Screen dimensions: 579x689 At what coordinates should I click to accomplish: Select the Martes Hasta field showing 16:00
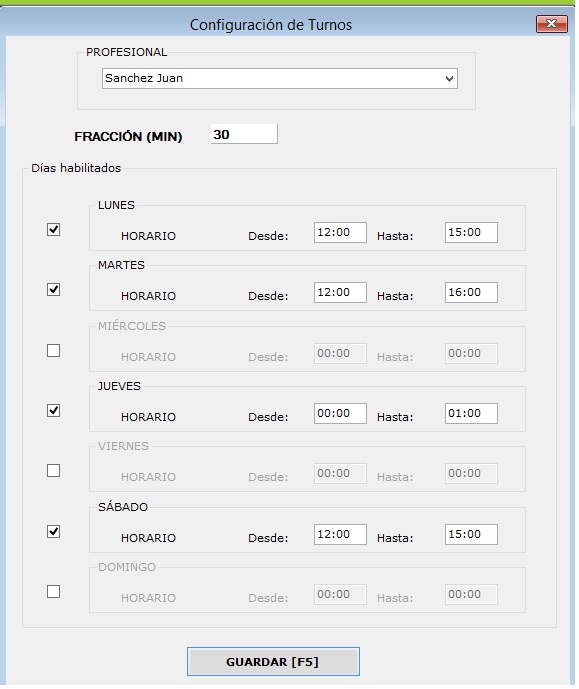[x=471, y=293]
